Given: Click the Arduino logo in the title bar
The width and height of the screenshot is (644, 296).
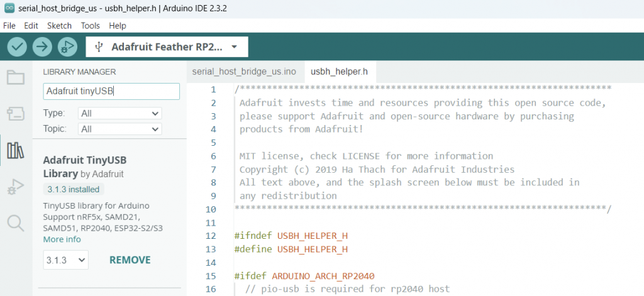Looking at the screenshot, I should point(9,9).
